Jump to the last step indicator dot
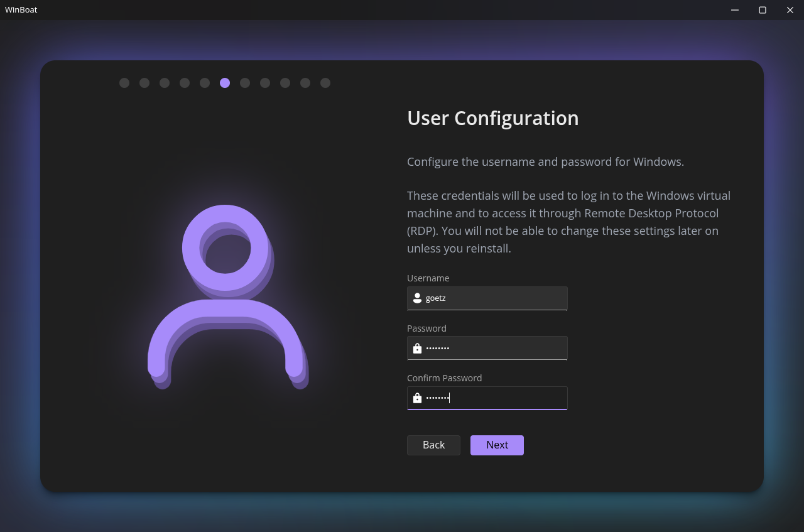804x532 pixels. [325, 83]
